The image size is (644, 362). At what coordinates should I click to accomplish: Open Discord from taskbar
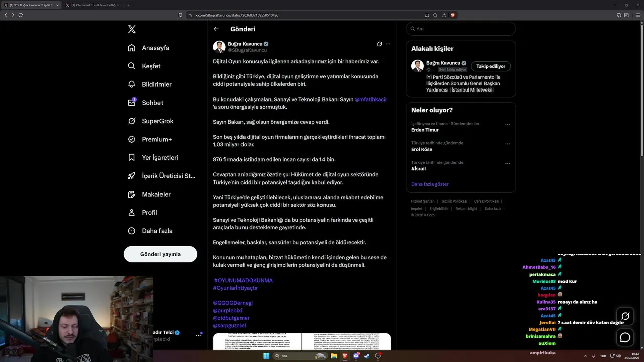tap(356, 356)
